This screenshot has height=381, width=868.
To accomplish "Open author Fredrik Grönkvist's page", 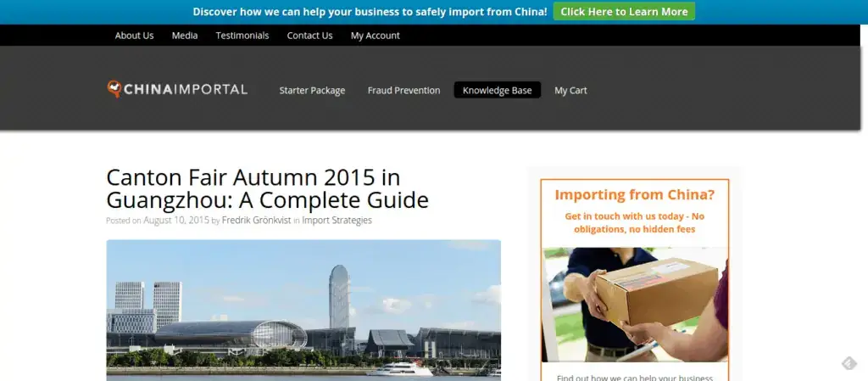I will pos(256,221).
